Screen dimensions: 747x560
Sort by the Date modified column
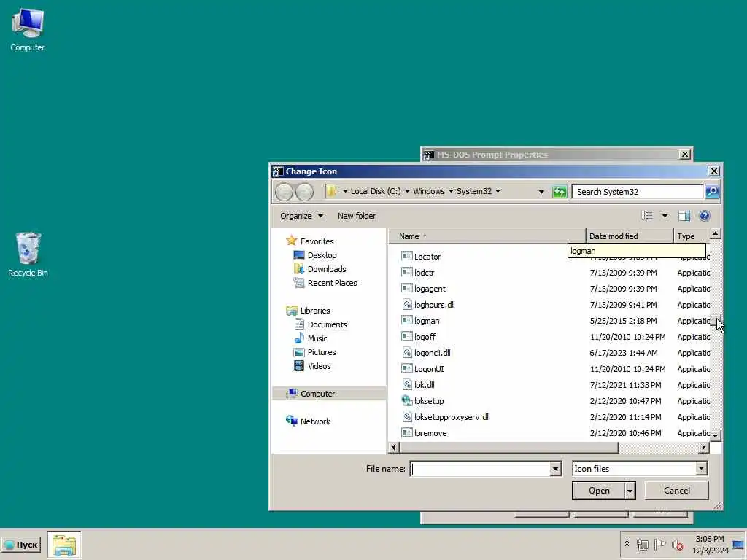[630, 236]
